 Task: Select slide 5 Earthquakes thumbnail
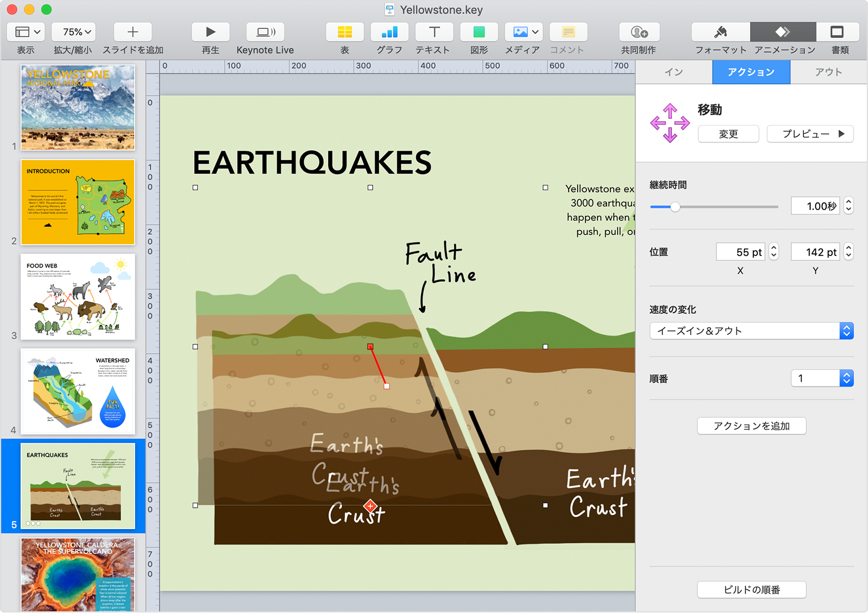click(78, 486)
